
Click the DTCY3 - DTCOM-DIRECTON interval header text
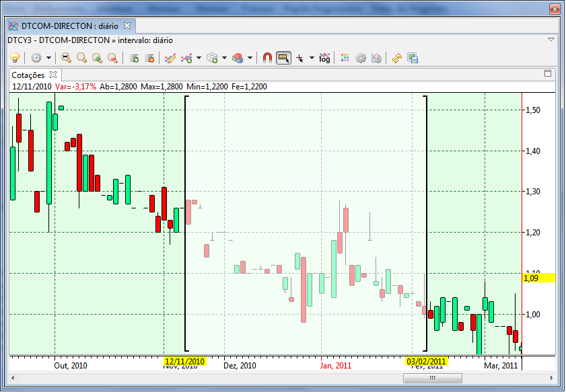90,40
